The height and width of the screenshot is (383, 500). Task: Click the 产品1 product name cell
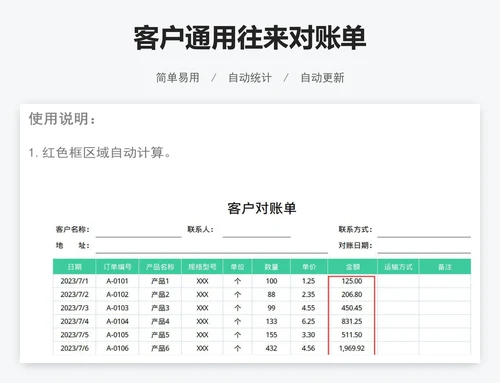coord(160,281)
